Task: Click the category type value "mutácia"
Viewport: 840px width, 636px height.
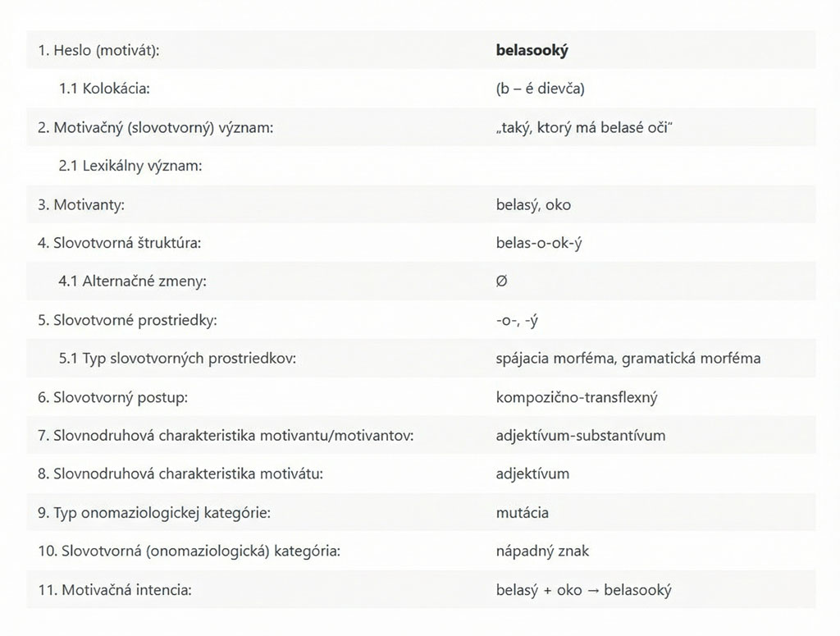Action: [x=523, y=513]
